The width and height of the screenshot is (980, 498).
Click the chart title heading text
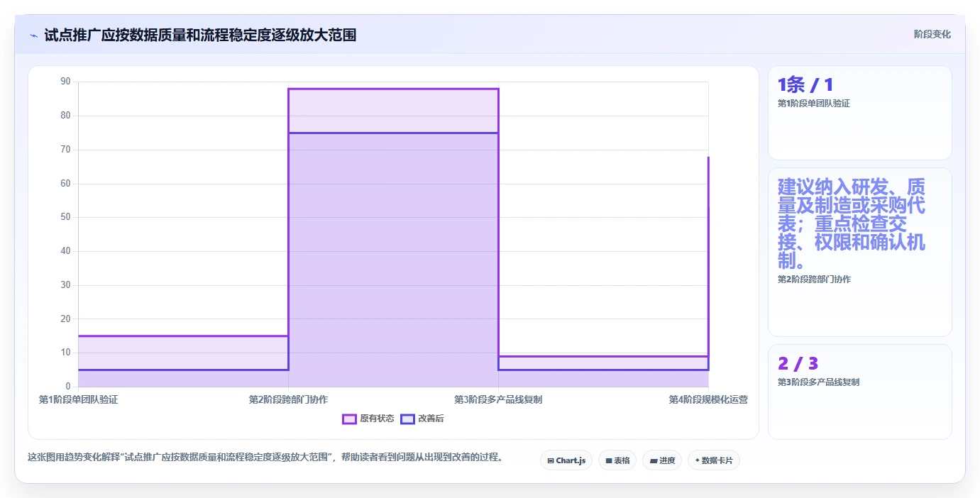200,35
